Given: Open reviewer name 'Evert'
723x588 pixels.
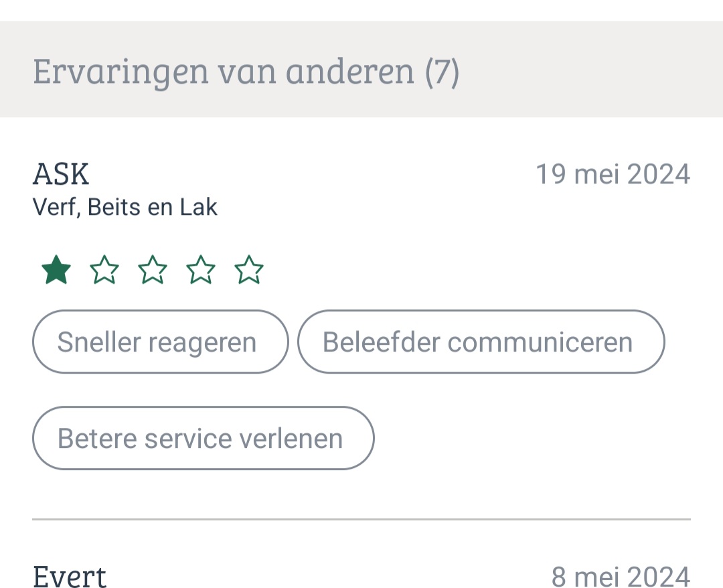Looking at the screenshot, I should (x=70, y=576).
